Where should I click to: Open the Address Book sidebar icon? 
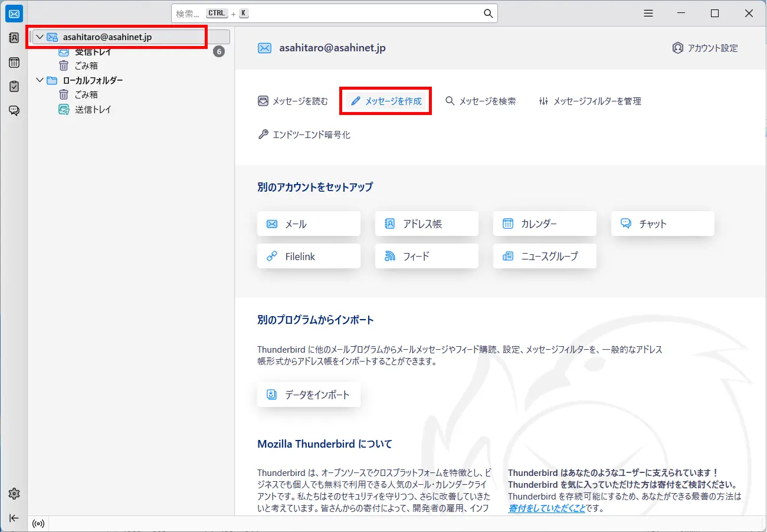(14, 38)
